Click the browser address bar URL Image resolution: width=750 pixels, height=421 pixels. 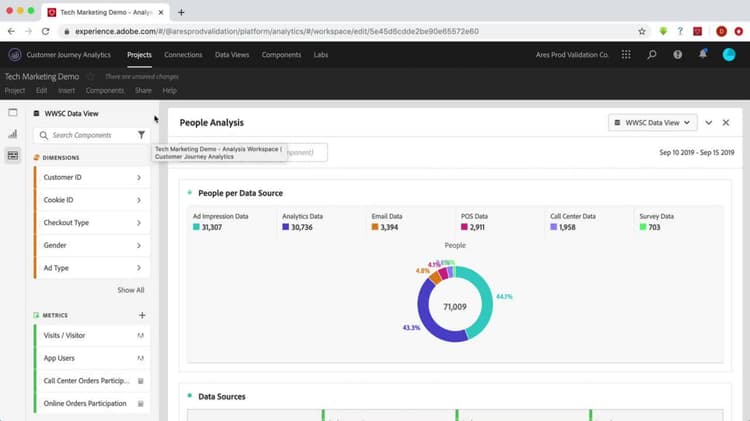pyautogui.click(x=276, y=31)
